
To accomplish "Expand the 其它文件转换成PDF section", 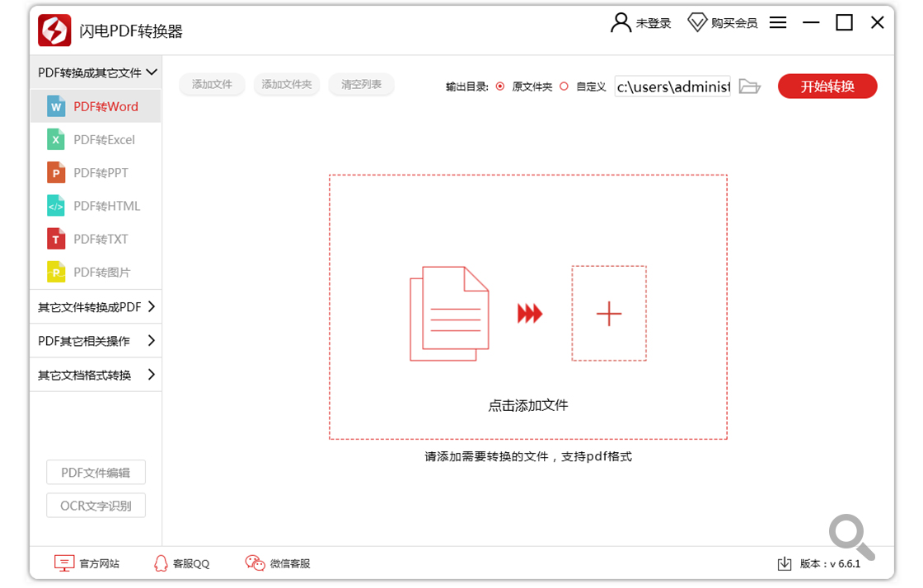I will (x=96, y=307).
